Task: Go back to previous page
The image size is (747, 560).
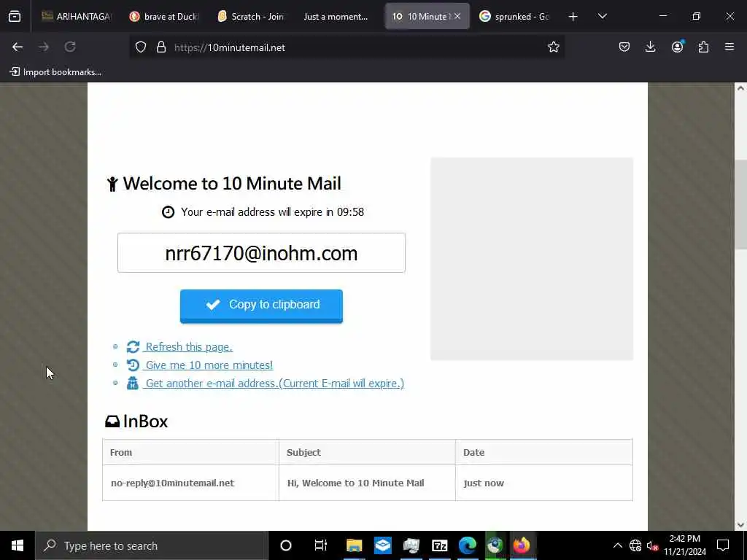Action: tap(18, 47)
